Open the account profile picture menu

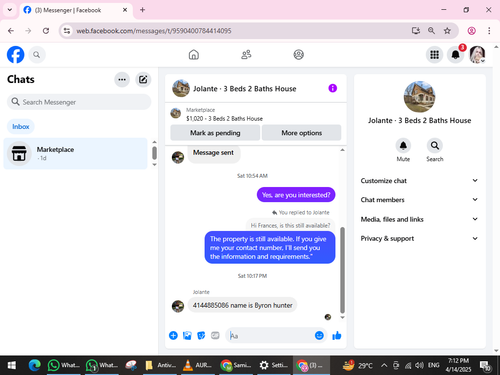pos(477,55)
